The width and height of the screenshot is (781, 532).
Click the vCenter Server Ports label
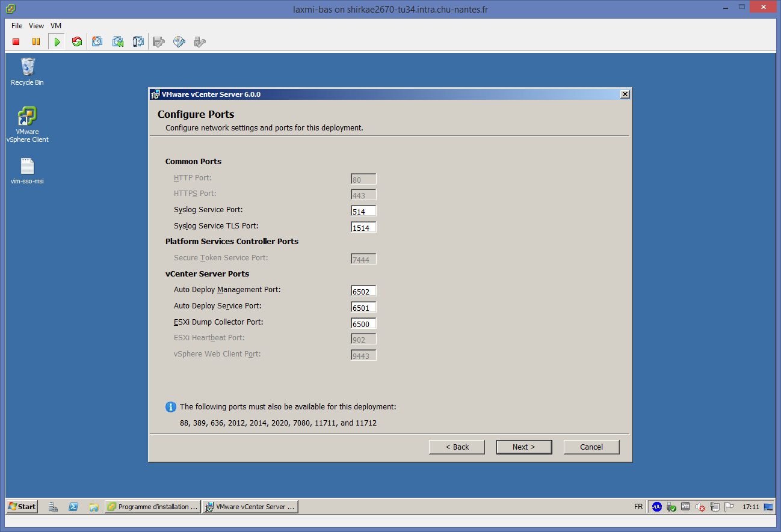coord(207,274)
